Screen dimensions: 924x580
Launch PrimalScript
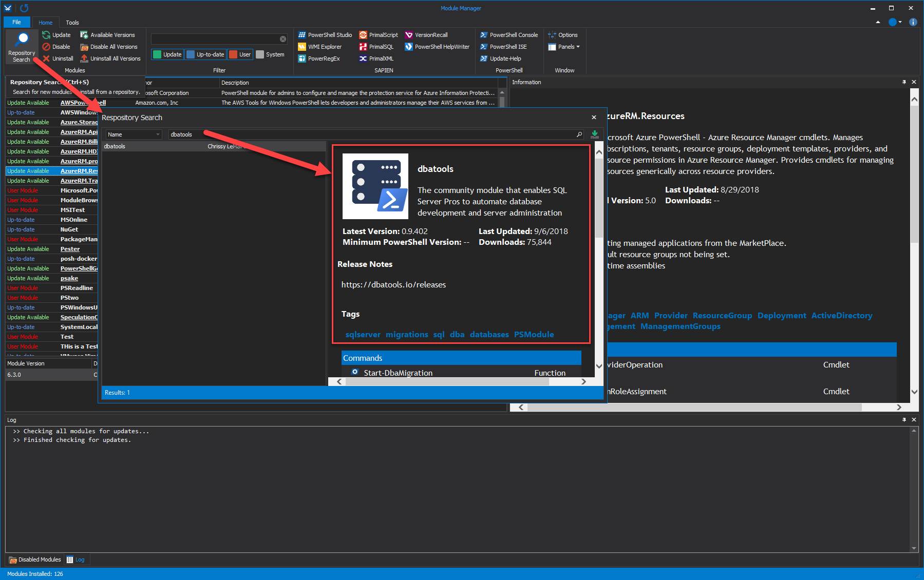[379, 35]
